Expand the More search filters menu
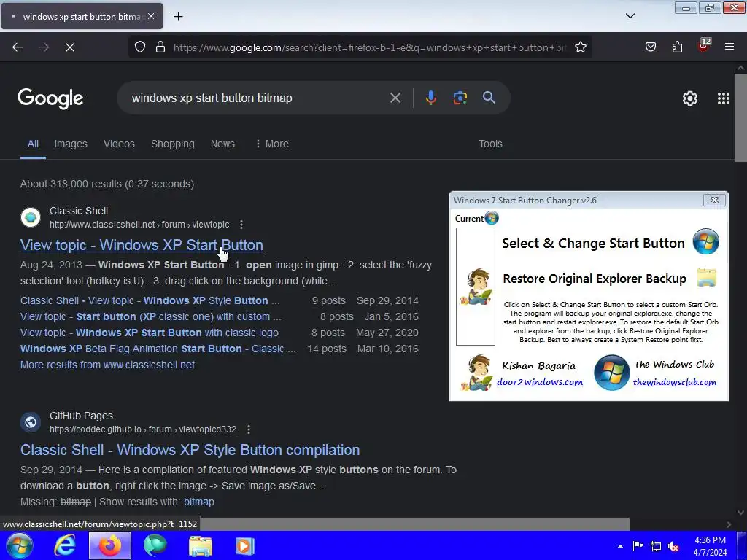The width and height of the screenshot is (747, 560). [x=272, y=144]
